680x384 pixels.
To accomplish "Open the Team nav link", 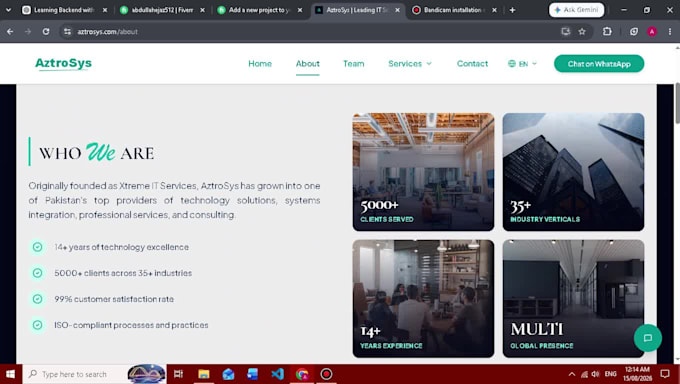I will [x=353, y=64].
